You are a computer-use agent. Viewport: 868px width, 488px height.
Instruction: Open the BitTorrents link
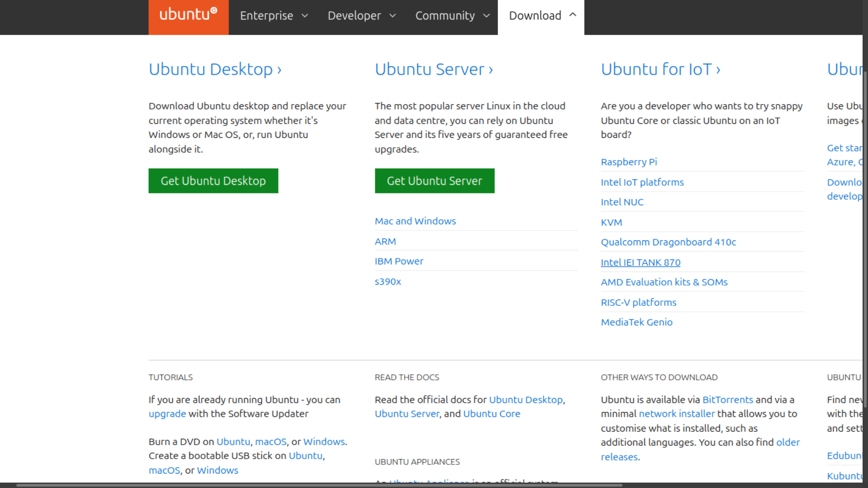[728, 400]
